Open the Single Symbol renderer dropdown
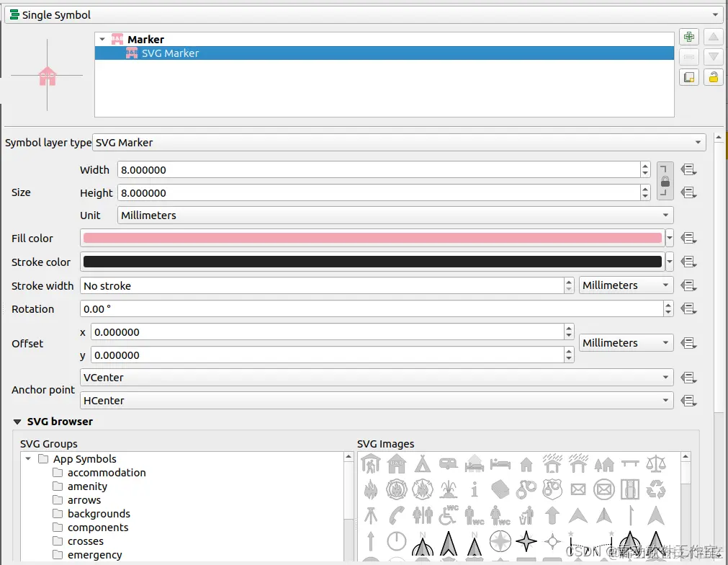728x565 pixels. (364, 15)
